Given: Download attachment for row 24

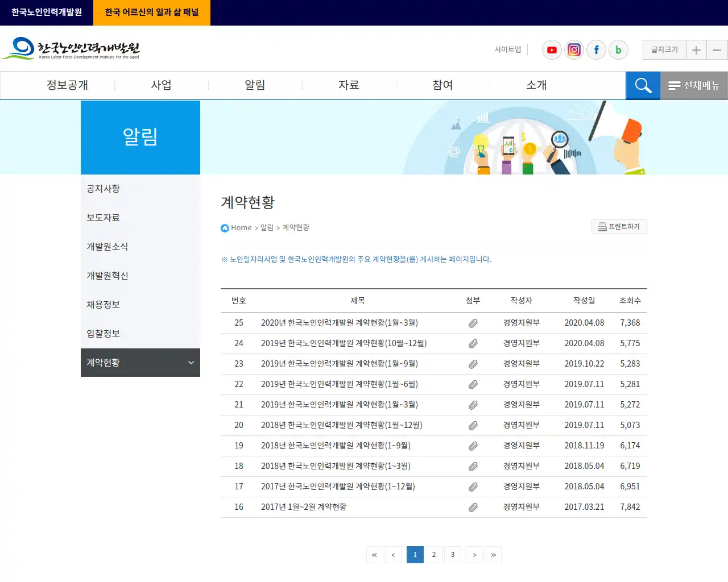Looking at the screenshot, I should pyautogui.click(x=473, y=344).
